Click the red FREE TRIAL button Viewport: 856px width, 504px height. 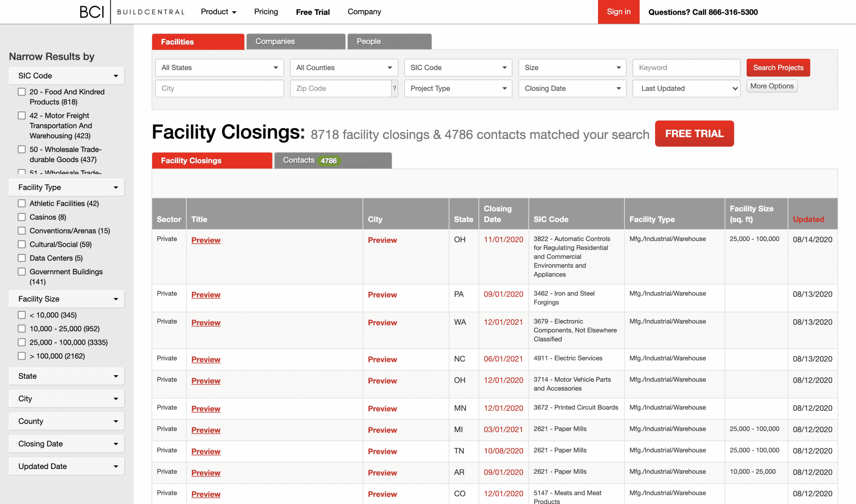coord(694,134)
